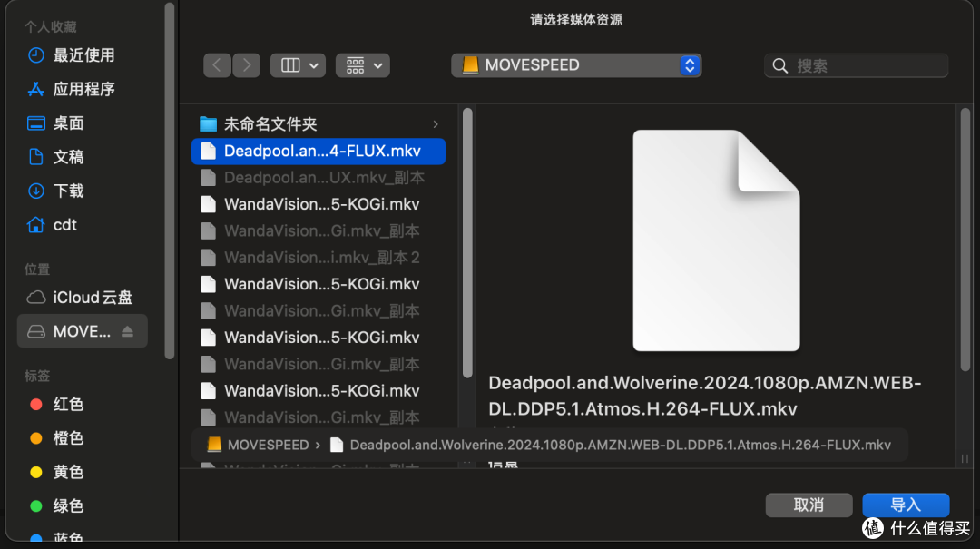
Task: Click the WandaVision...i.mkv_副本 2 file
Action: tap(318, 258)
